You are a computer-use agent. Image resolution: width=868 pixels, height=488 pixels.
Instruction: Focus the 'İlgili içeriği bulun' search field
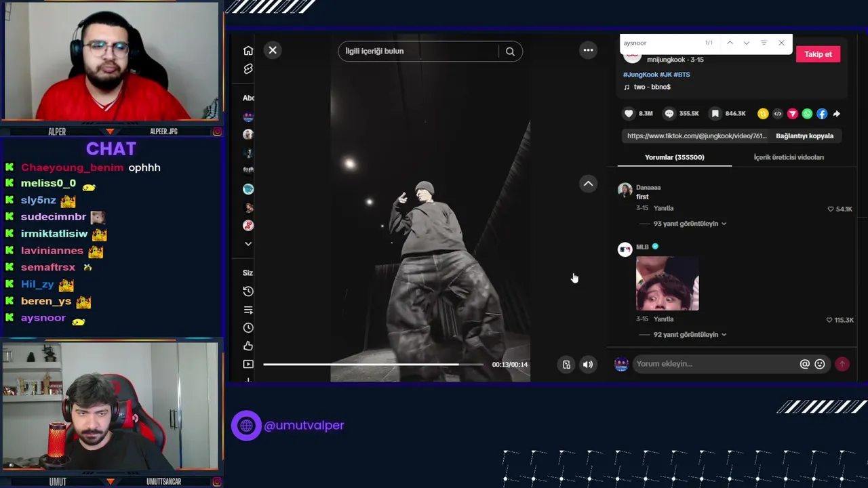[x=419, y=52]
